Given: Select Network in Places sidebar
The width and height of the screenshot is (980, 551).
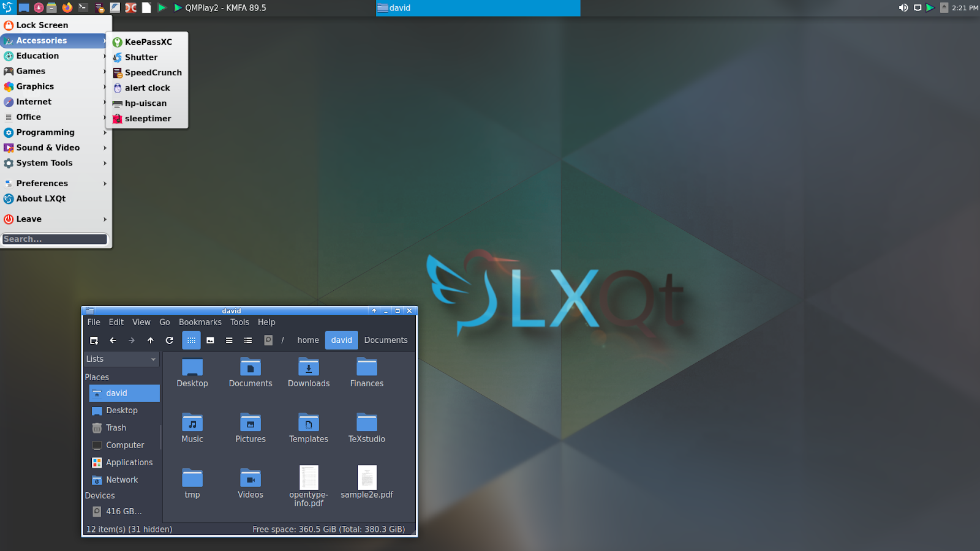Looking at the screenshot, I should [x=124, y=480].
